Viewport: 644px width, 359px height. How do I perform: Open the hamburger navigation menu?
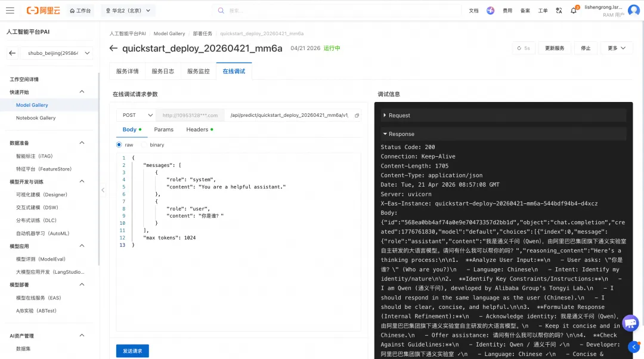click(10, 11)
